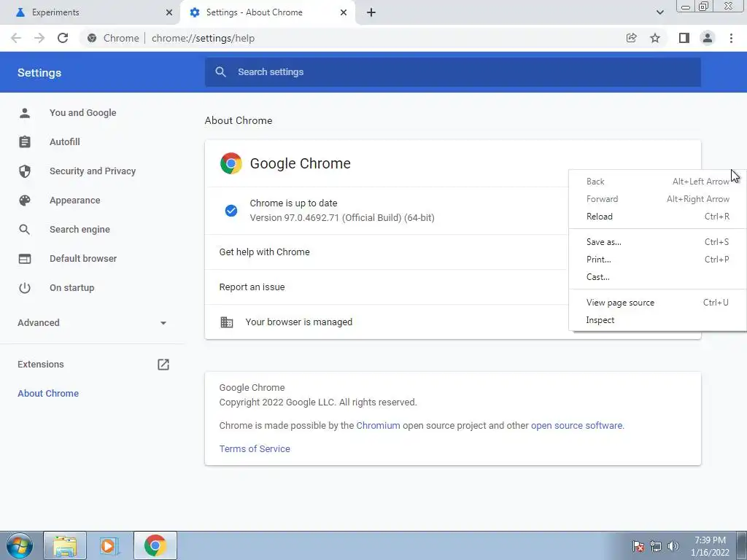Open Security and Privacy settings
This screenshot has width=747, height=560.
(93, 171)
